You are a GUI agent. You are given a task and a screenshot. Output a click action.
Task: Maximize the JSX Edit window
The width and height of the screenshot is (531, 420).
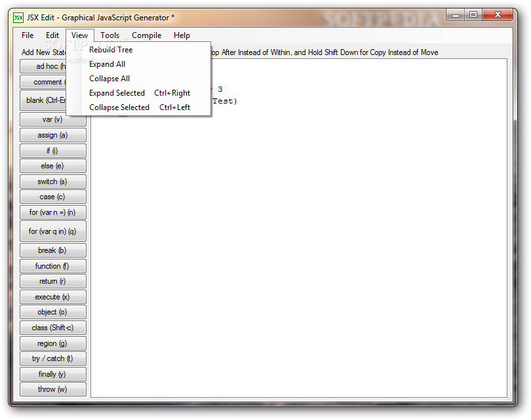coord(473,15)
